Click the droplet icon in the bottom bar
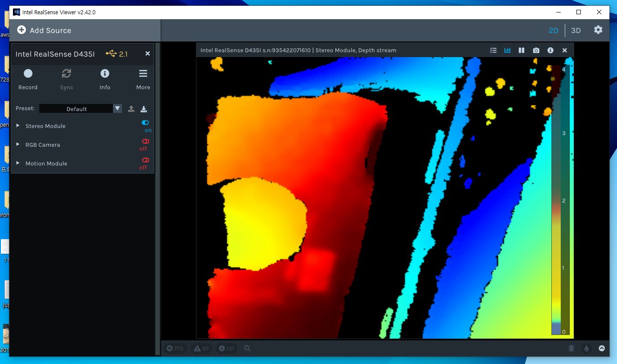Screen dimensions: 617x364 pyautogui.click(x=587, y=348)
